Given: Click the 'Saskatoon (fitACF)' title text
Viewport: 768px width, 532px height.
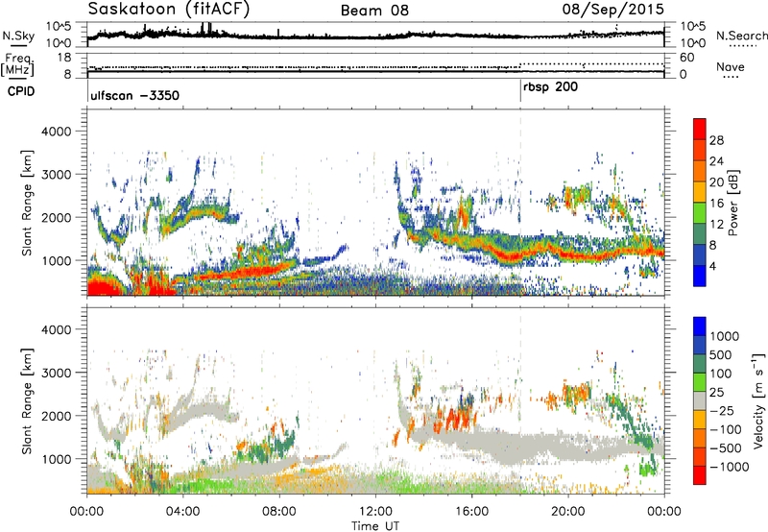Looking at the screenshot, I should [169, 10].
